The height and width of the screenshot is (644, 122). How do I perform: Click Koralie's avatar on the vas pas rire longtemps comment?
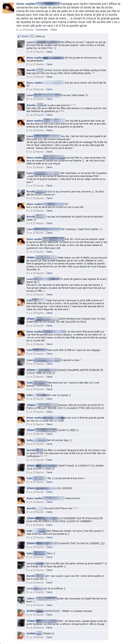[x=21, y=219]
